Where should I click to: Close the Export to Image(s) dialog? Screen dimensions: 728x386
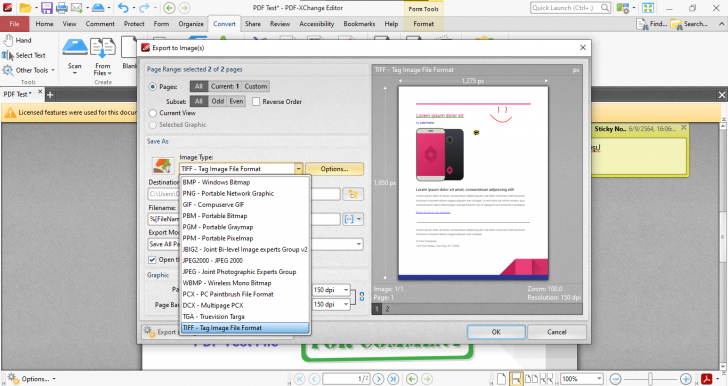click(x=583, y=47)
